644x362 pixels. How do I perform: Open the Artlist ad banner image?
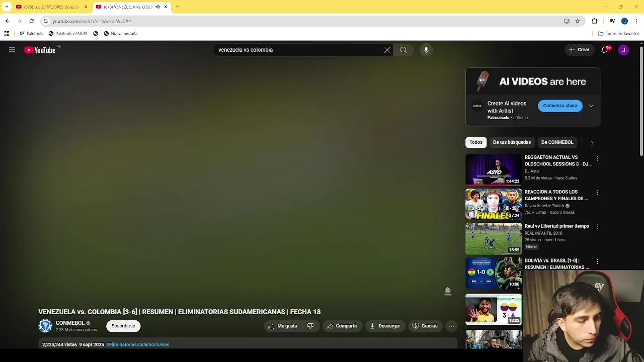[x=533, y=81]
